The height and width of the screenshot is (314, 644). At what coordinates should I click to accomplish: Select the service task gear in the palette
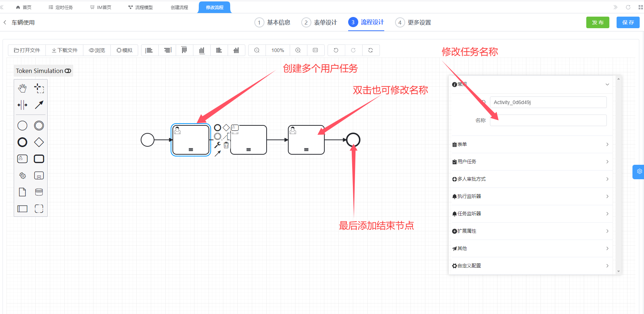pos(22,176)
